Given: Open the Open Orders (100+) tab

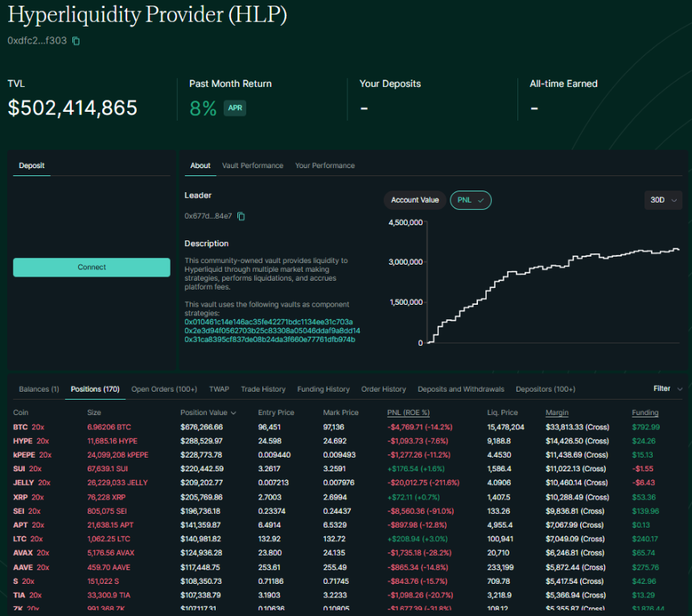Looking at the screenshot, I should 164,389.
